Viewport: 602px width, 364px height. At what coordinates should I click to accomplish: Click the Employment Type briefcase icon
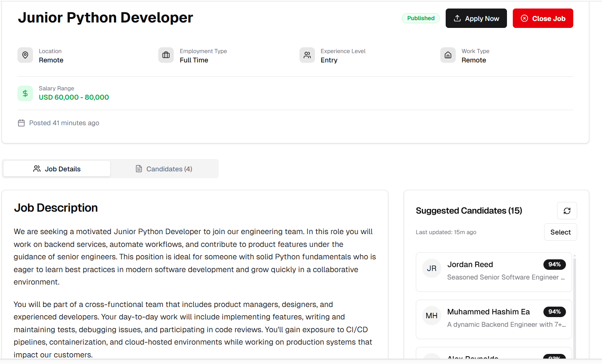click(x=166, y=55)
